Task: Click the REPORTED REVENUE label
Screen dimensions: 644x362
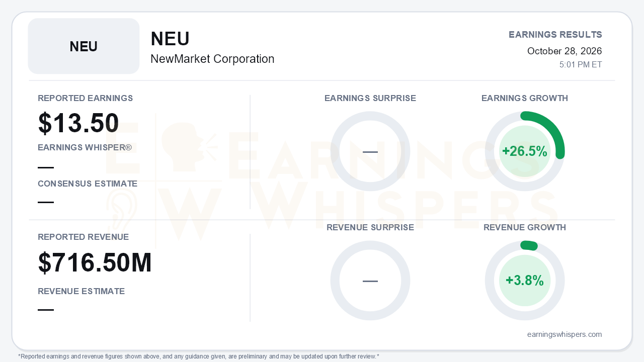Action: click(x=84, y=237)
